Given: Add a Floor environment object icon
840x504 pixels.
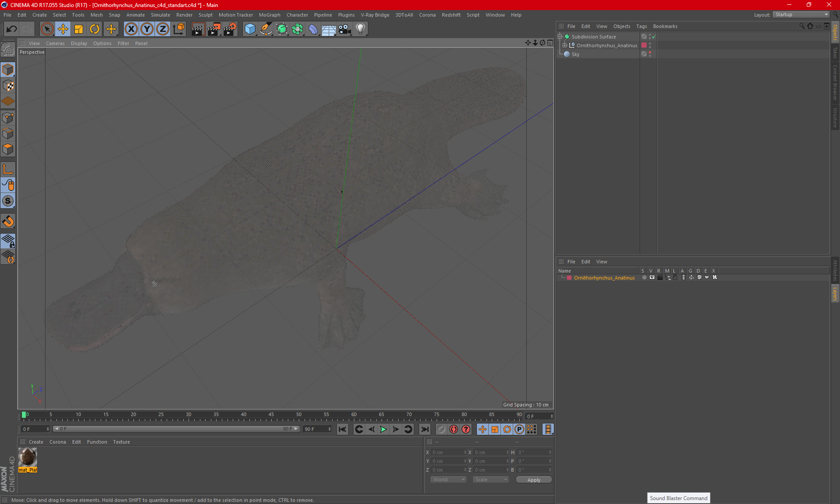Looking at the screenshot, I should click(x=329, y=29).
